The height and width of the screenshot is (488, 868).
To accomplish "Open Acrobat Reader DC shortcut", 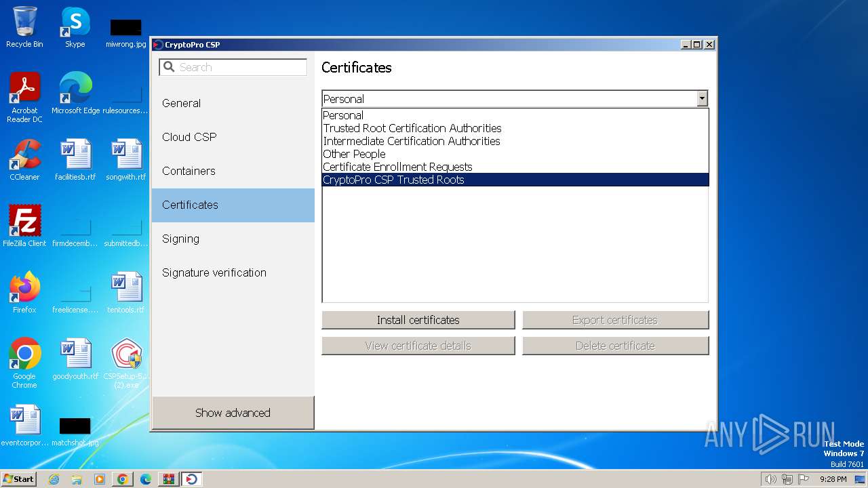I will tap(24, 98).
